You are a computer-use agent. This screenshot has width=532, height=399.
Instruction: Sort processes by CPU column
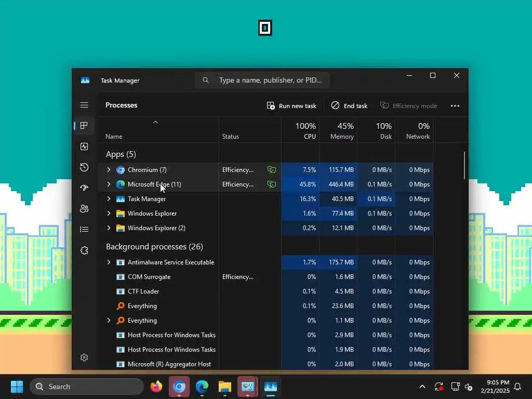coord(300,130)
